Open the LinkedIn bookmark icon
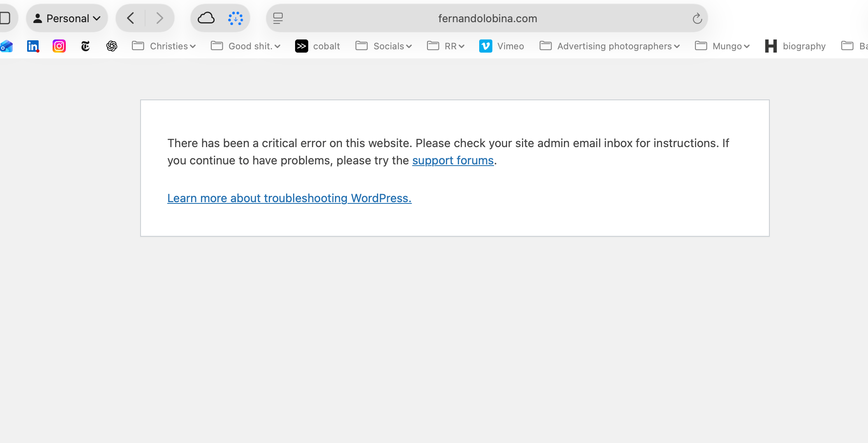Screen dimensions: 868x443 [33, 46]
